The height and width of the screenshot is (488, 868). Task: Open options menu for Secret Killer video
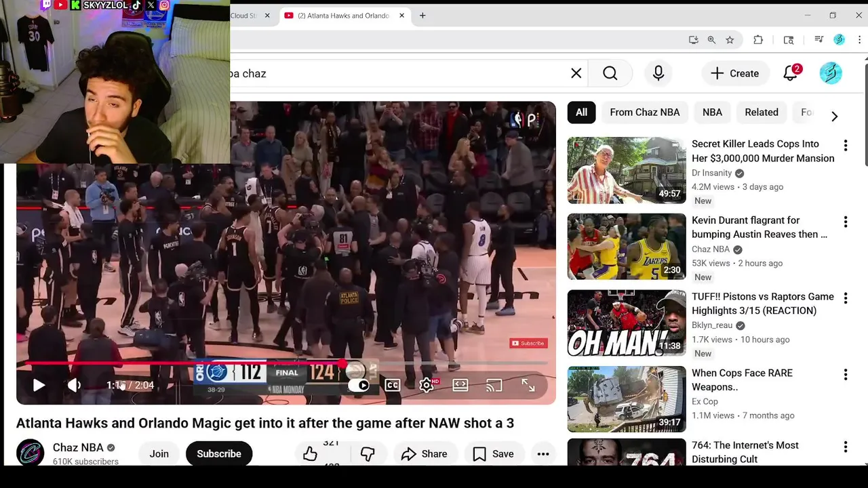[845, 145]
